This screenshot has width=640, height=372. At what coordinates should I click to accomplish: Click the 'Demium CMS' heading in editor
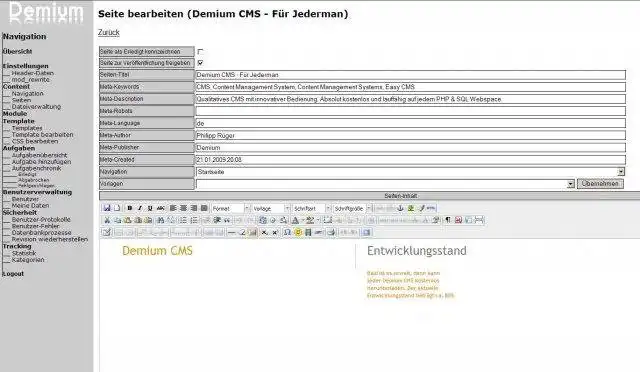coord(157,251)
